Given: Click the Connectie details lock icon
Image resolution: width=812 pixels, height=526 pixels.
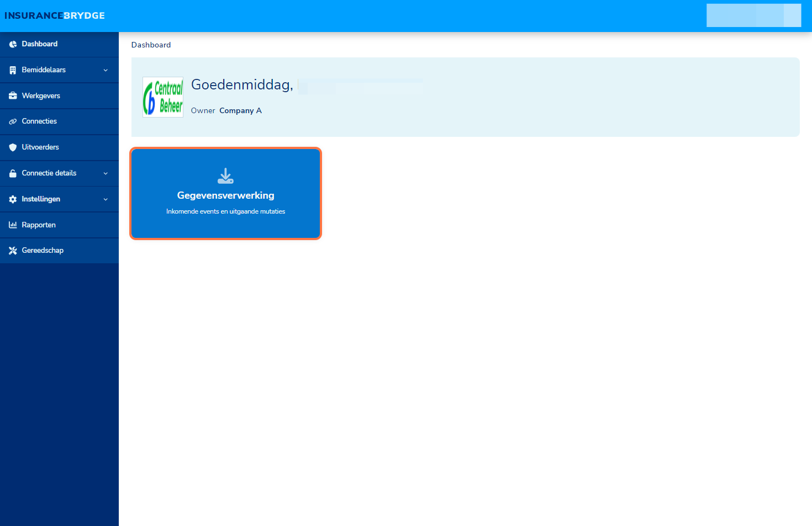Looking at the screenshot, I should (x=13, y=173).
